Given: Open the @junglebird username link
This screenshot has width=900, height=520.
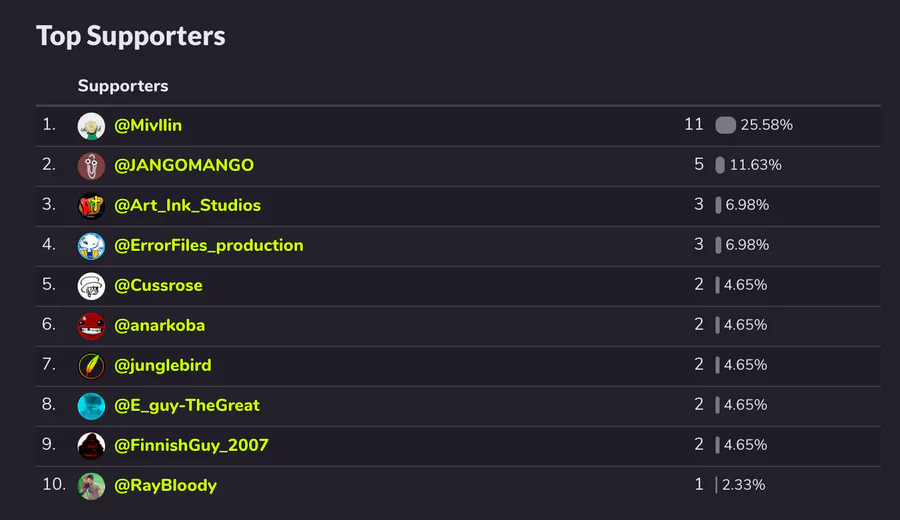Looking at the screenshot, I should click(163, 365).
